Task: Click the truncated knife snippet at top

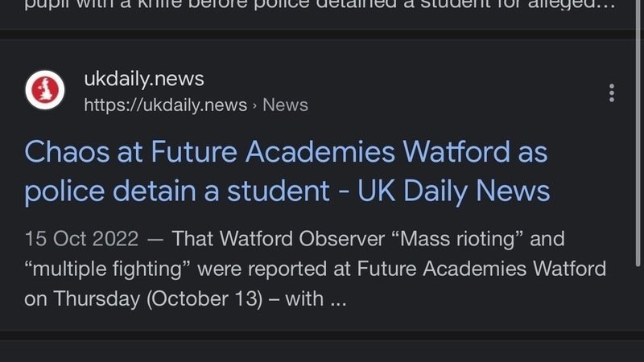Action: click(x=306, y=6)
